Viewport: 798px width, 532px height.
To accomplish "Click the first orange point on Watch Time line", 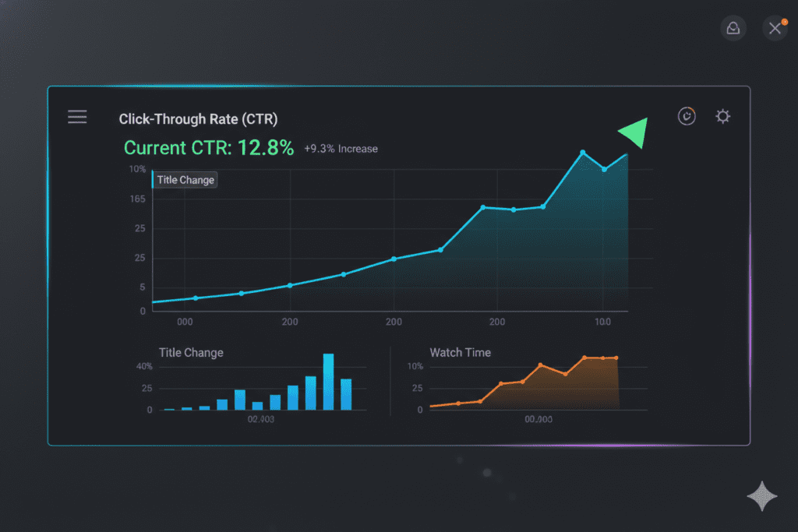I will pyautogui.click(x=458, y=403).
